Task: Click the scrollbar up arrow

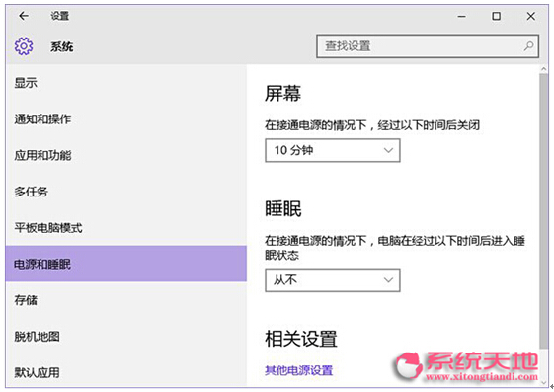Action: (x=544, y=69)
